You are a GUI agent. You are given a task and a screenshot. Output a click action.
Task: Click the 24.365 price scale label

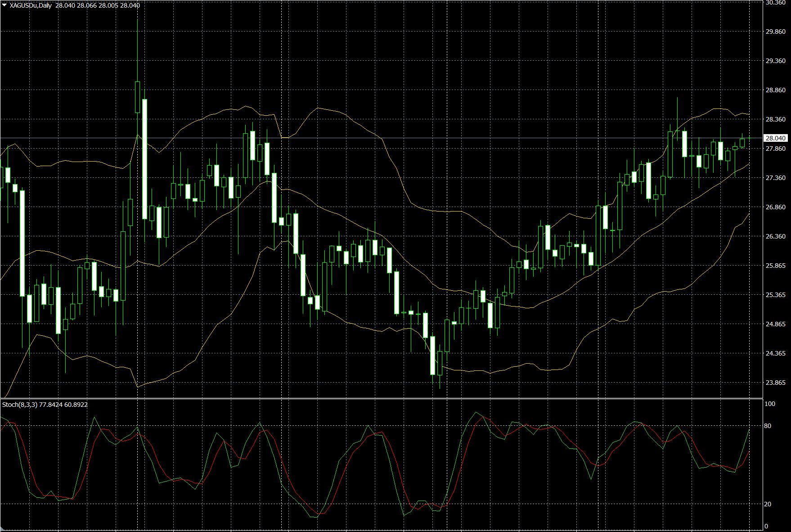pyautogui.click(x=776, y=353)
